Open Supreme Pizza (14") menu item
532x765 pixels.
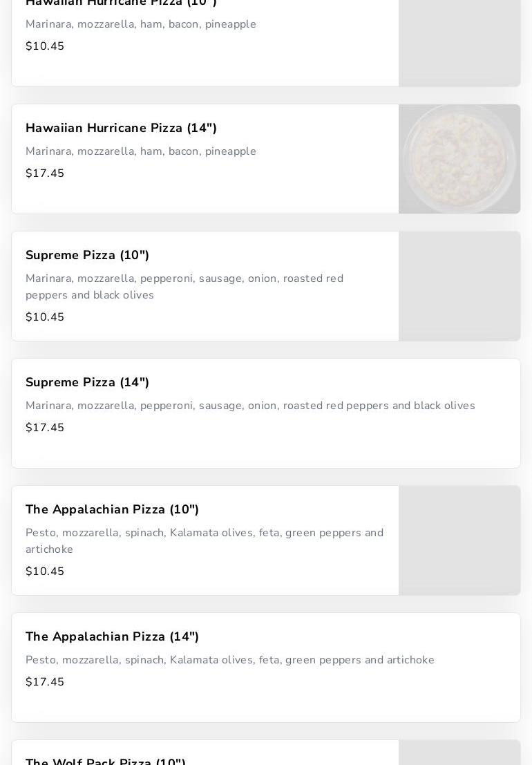[x=87, y=383]
